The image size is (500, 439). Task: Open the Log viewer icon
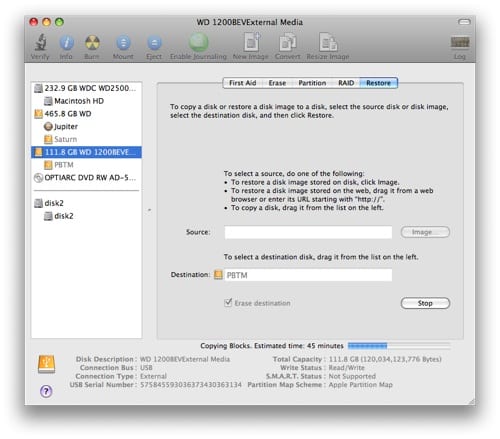coord(460,42)
